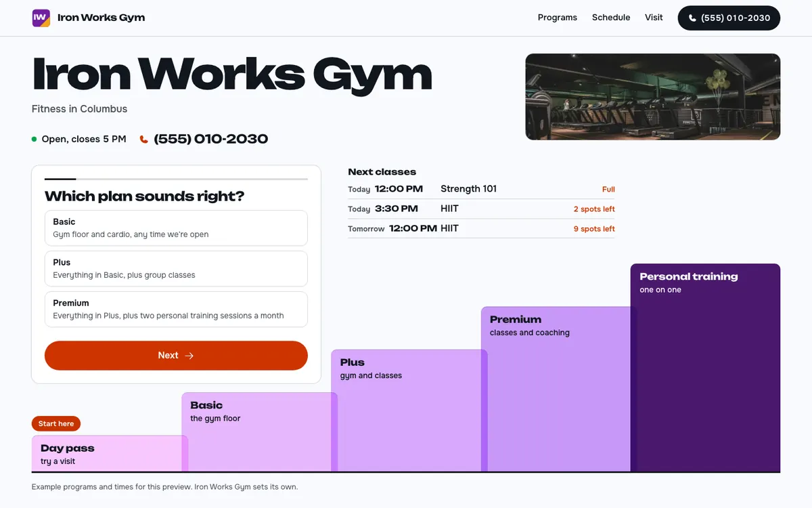Open the Schedule nav item

611,18
